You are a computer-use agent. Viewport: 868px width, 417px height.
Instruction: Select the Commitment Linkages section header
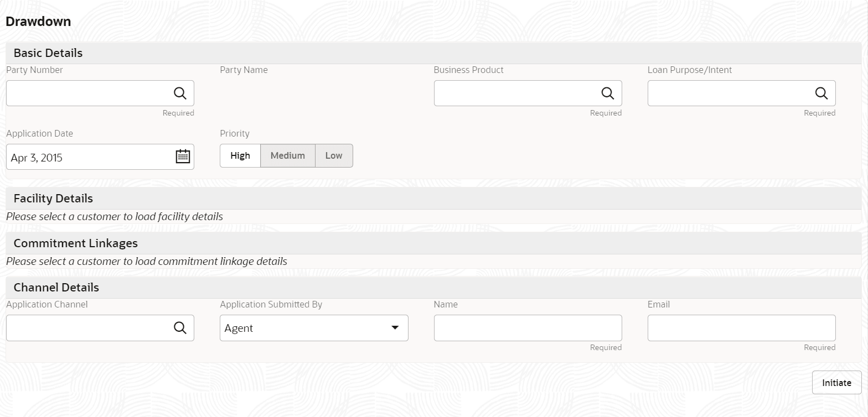[433, 243]
